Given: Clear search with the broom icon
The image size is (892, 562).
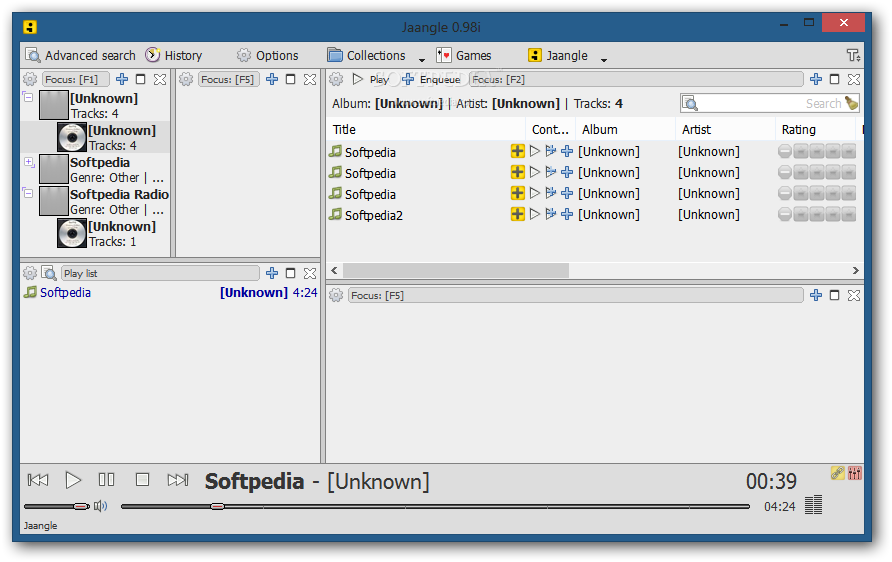Looking at the screenshot, I should pyautogui.click(x=852, y=103).
